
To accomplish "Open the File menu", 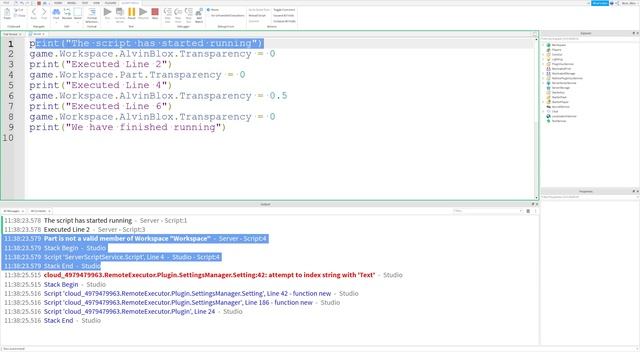I will click(6, 3).
